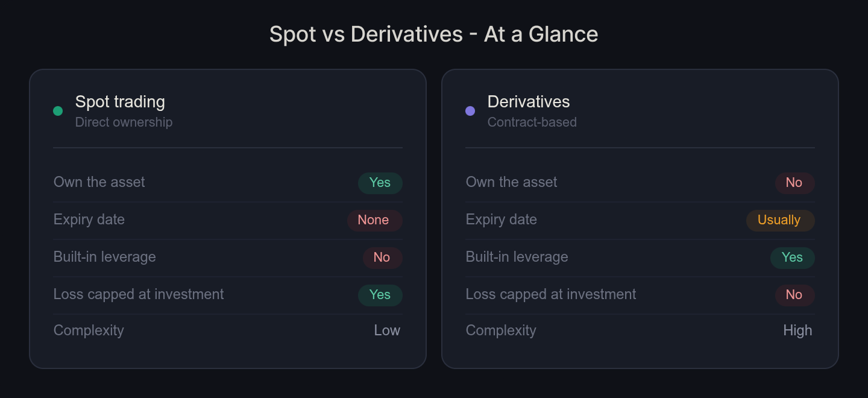Click the Complexity label in Derivatives card

click(500, 330)
